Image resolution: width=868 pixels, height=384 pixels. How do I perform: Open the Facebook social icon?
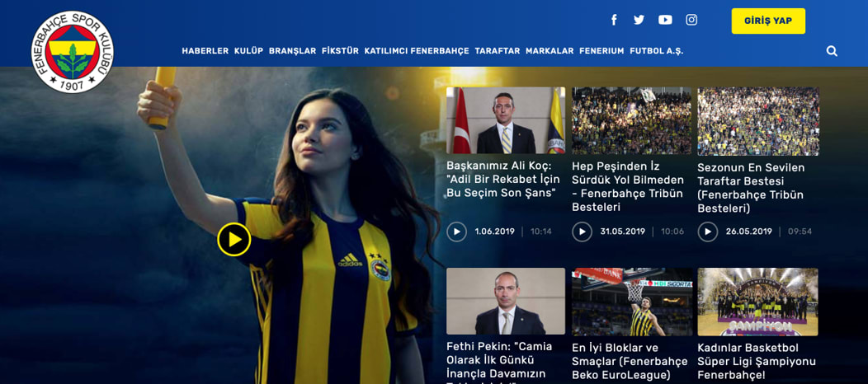tap(614, 20)
